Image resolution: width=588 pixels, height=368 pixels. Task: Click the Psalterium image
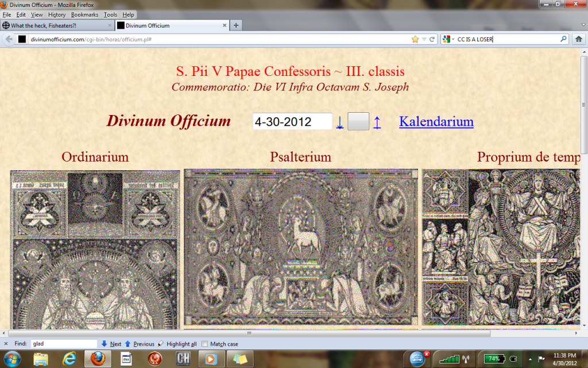(301, 247)
